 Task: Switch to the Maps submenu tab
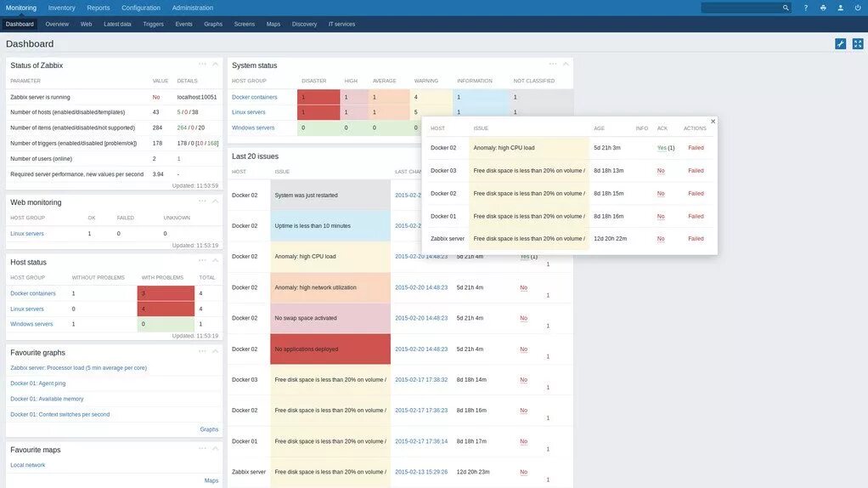(273, 25)
